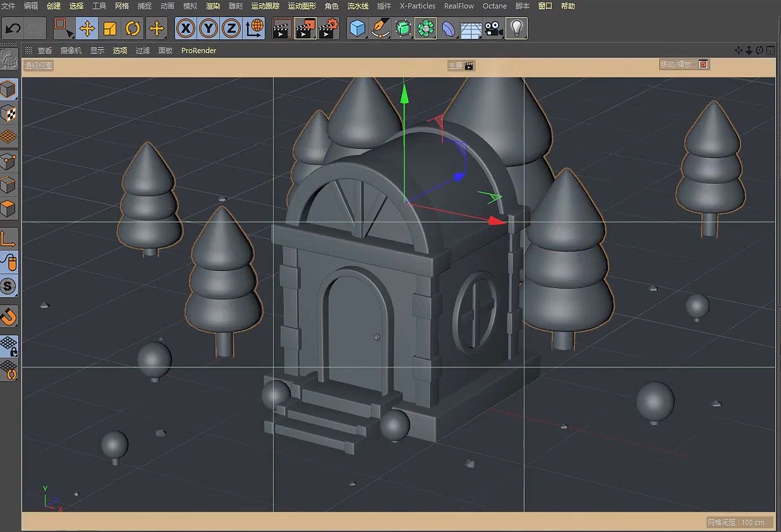The width and height of the screenshot is (781, 532).
Task: Click the 透视视图 viewport label
Action: (39, 66)
